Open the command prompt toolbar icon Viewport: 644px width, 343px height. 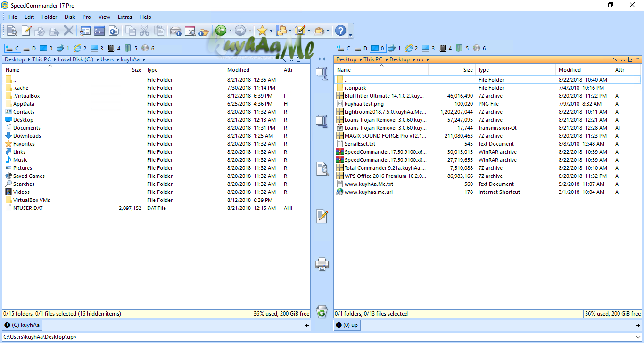99,31
